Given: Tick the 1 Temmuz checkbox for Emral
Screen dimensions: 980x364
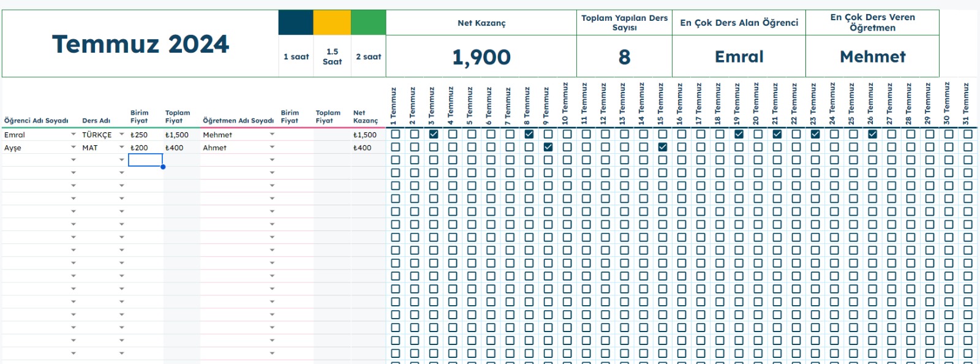Looking at the screenshot, I should pos(396,134).
